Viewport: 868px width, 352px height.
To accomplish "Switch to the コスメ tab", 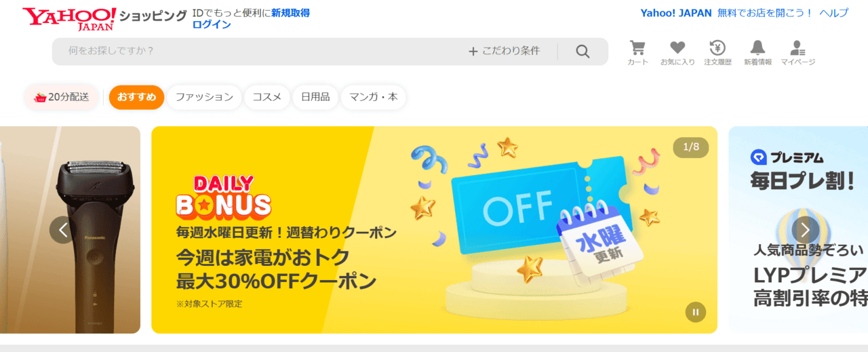I will tap(267, 97).
